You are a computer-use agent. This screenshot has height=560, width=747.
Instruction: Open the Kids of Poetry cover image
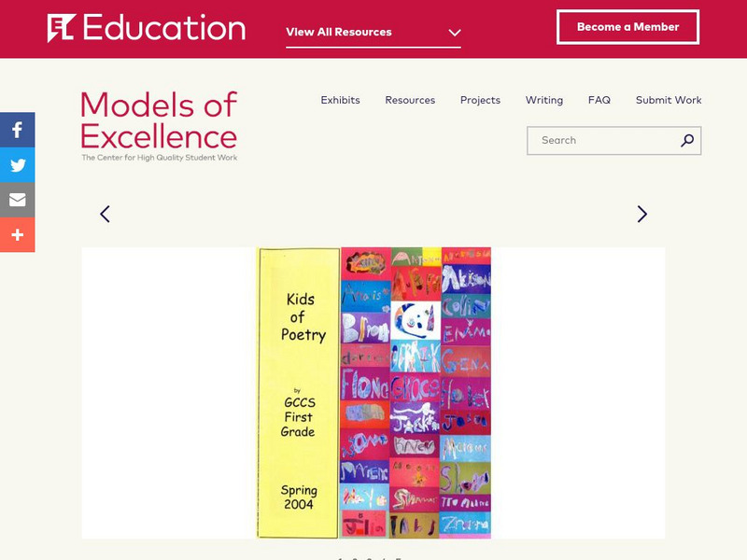click(373, 393)
